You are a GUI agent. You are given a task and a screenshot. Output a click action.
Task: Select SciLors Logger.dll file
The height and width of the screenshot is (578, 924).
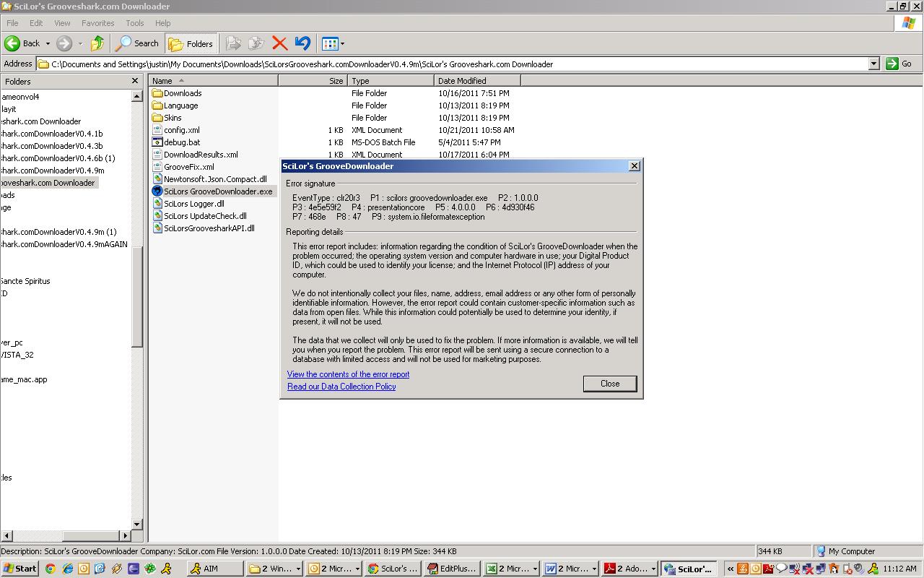pyautogui.click(x=193, y=204)
